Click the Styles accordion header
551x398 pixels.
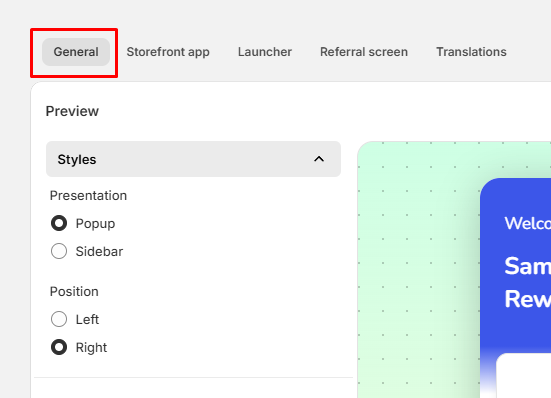[193, 159]
